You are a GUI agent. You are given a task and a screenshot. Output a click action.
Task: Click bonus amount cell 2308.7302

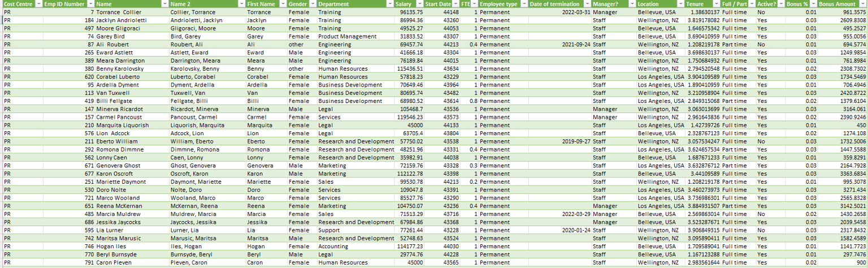pyautogui.click(x=843, y=68)
